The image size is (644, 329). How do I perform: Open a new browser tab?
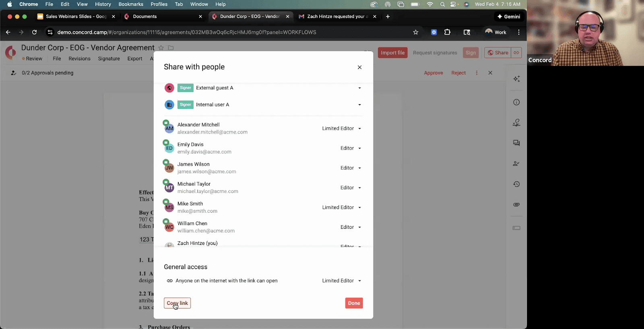(388, 16)
